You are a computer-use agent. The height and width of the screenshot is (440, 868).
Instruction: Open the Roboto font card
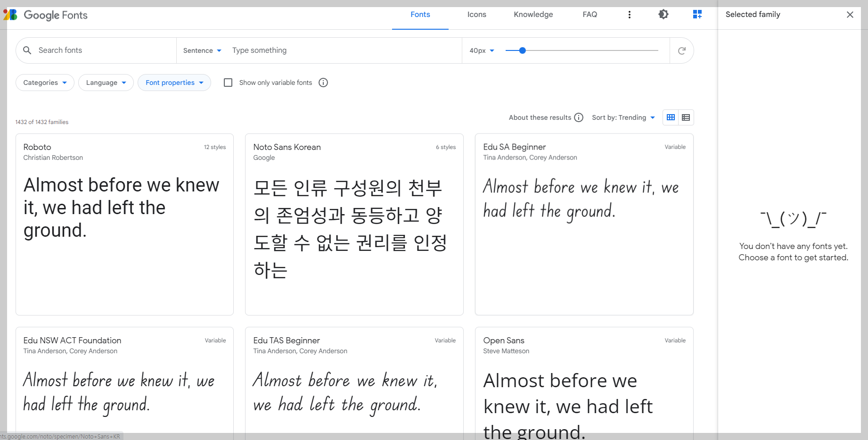tap(124, 224)
